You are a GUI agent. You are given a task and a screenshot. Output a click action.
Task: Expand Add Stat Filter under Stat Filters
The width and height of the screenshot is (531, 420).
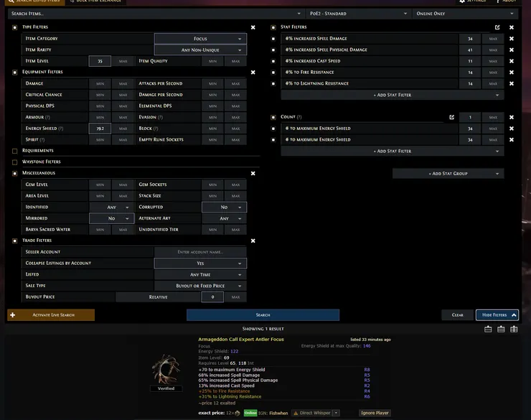click(393, 95)
